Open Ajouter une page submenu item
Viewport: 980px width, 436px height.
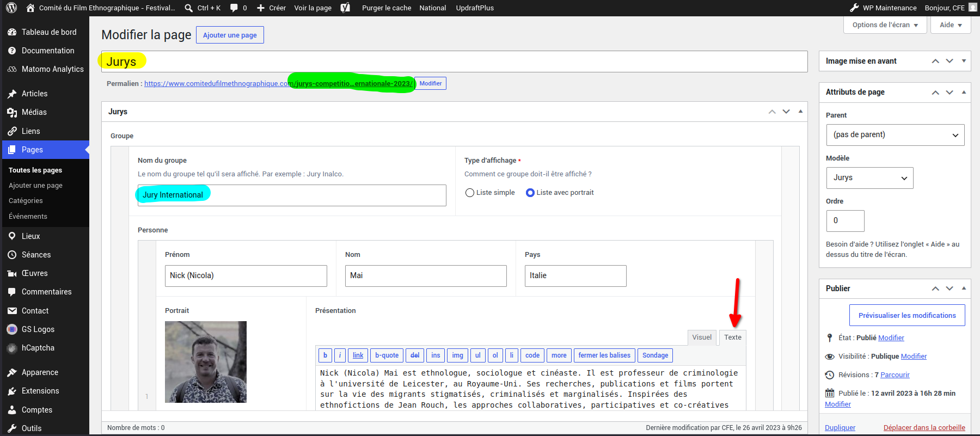(x=35, y=186)
